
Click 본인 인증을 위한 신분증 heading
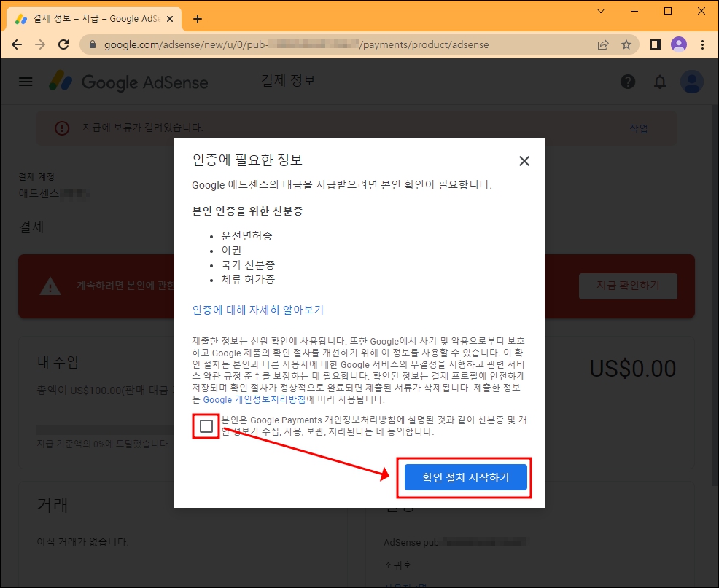pos(248,211)
